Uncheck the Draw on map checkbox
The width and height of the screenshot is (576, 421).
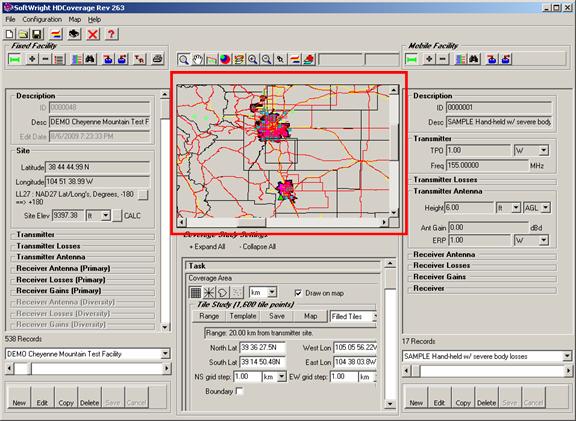[298, 293]
